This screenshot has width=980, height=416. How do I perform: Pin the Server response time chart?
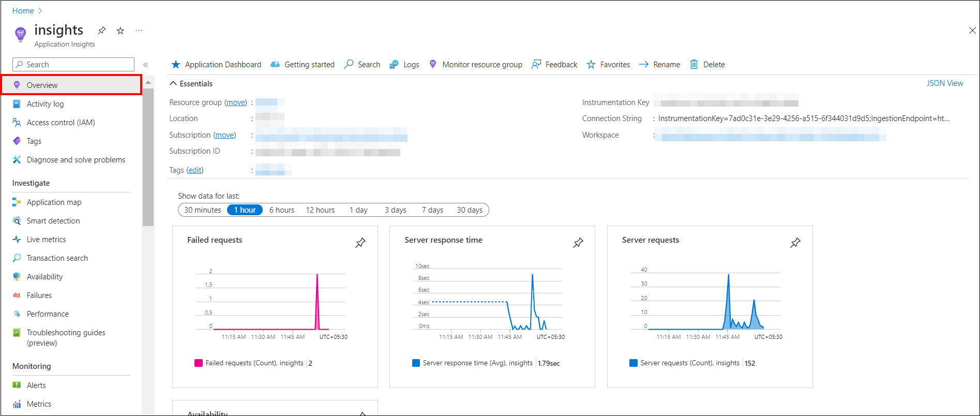(x=578, y=243)
